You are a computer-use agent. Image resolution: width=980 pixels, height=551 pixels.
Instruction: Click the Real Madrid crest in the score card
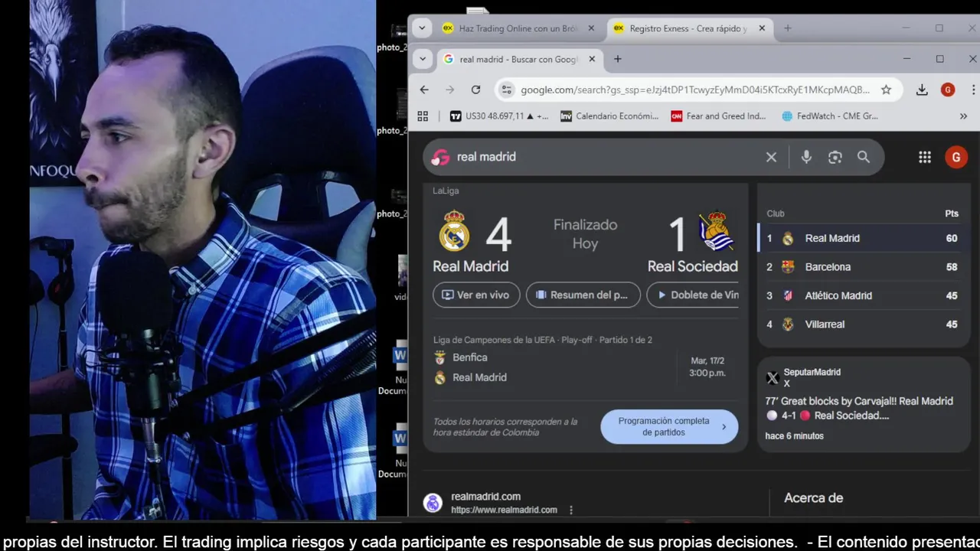click(454, 231)
